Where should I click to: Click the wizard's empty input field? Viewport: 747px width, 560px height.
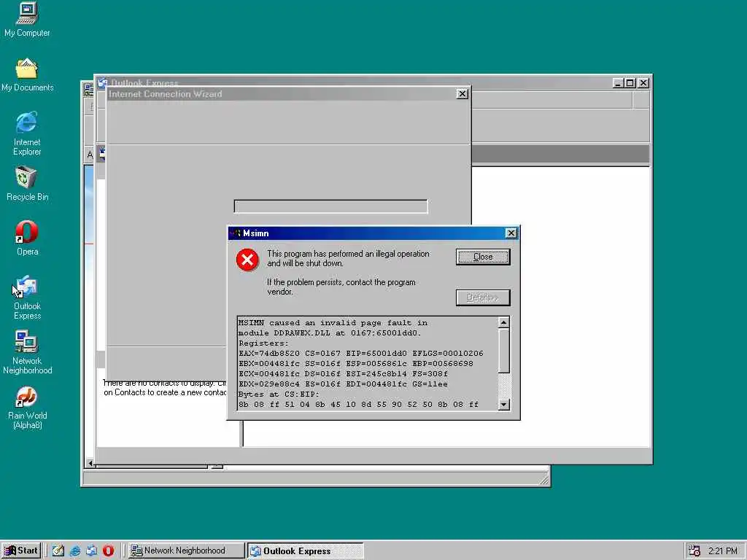(330, 206)
